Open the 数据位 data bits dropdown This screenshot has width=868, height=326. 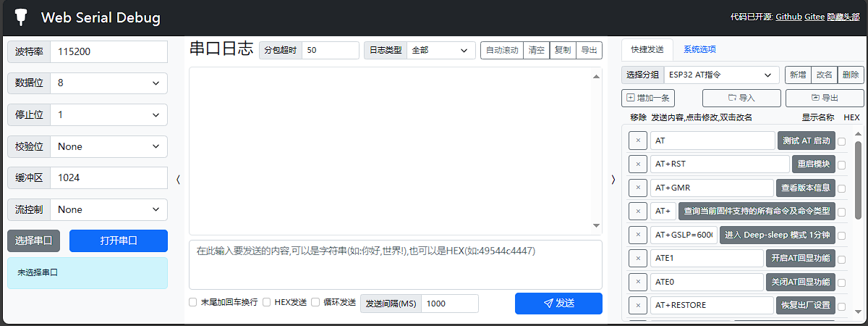tap(109, 83)
